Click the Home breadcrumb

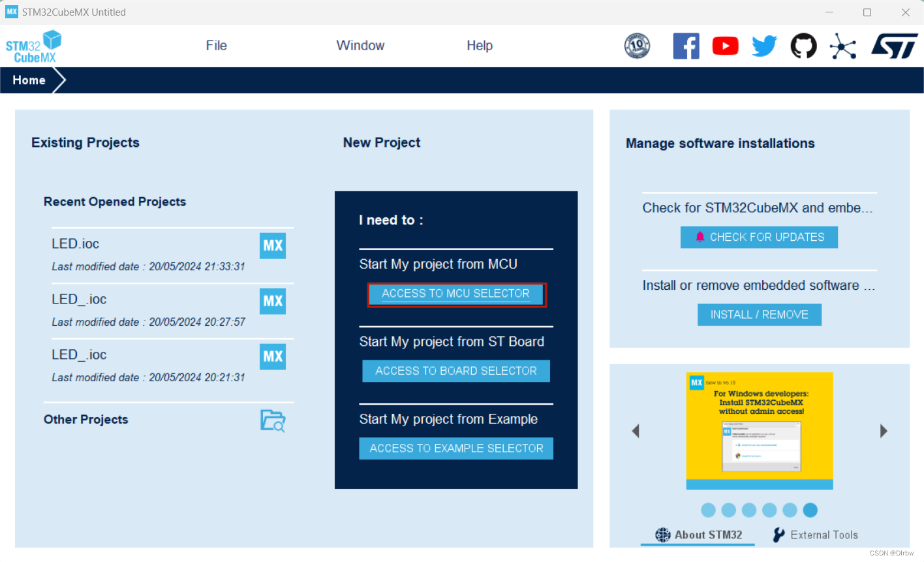(29, 80)
